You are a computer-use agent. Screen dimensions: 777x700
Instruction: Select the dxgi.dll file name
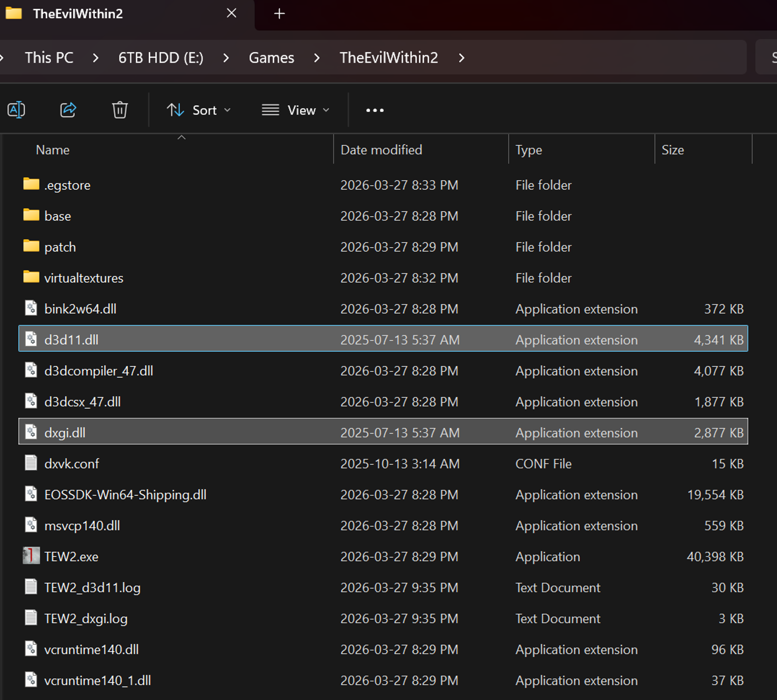coord(65,433)
